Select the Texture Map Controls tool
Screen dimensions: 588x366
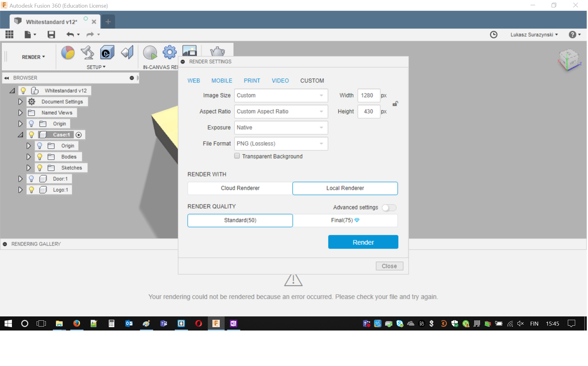point(127,53)
